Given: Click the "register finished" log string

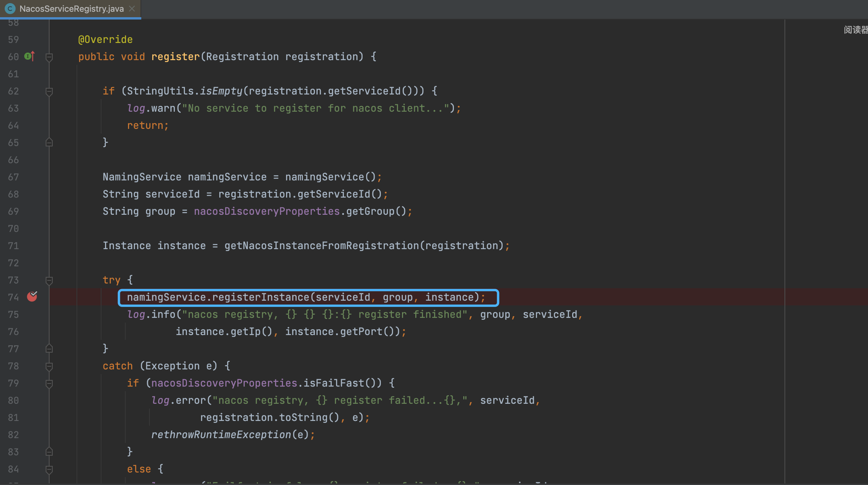Looking at the screenshot, I should [325, 314].
